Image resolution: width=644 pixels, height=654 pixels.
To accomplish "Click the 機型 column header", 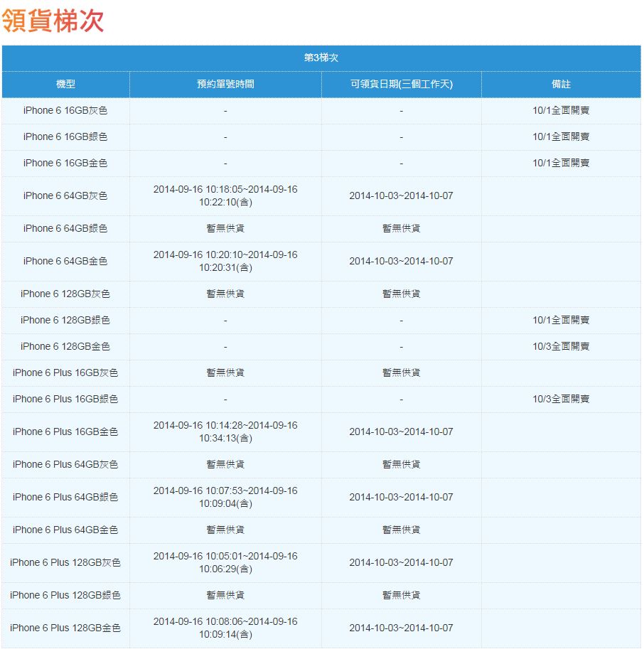I will pyautogui.click(x=65, y=85).
